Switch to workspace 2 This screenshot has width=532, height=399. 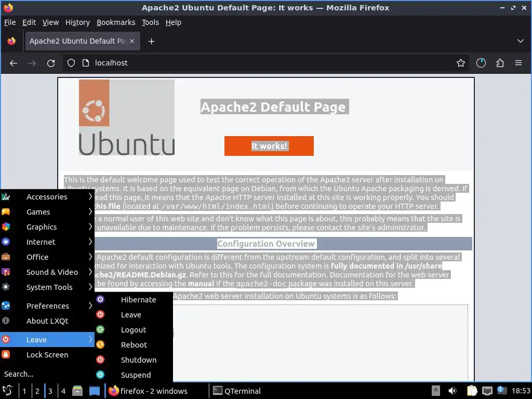tap(37, 391)
